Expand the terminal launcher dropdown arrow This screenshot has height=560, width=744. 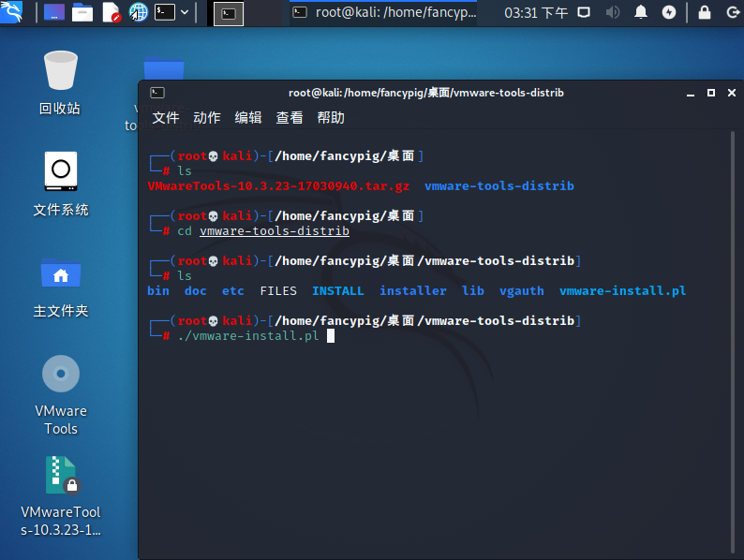coord(185,12)
